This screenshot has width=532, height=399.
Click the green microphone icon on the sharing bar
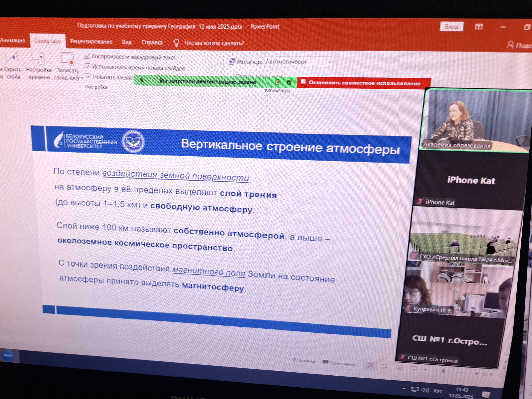tap(142, 80)
